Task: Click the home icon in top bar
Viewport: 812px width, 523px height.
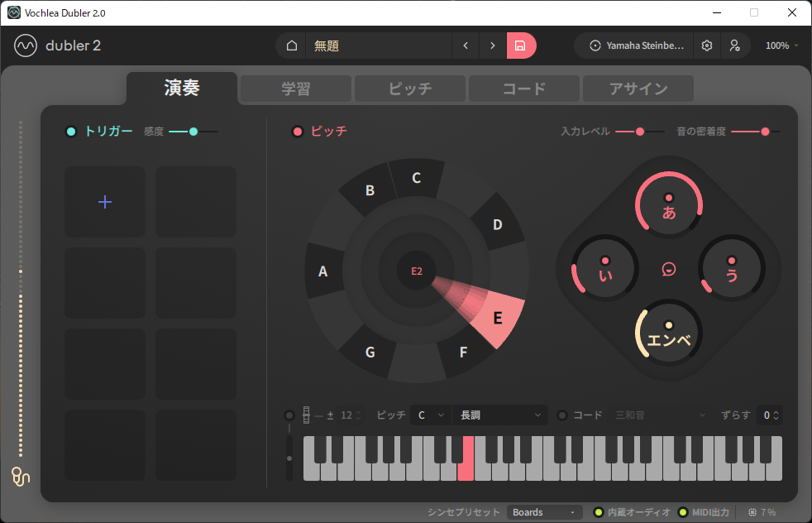Action: (291, 46)
